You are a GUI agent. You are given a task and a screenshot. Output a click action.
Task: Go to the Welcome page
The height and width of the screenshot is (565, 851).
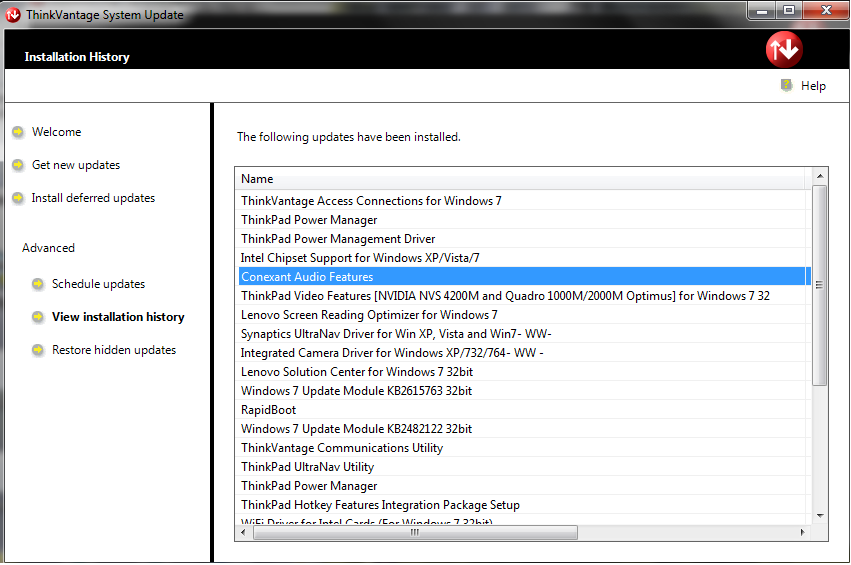tap(56, 132)
